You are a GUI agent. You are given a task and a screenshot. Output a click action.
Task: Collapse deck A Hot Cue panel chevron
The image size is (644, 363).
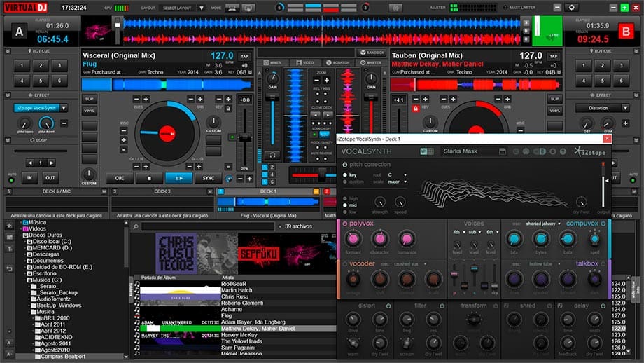point(8,51)
